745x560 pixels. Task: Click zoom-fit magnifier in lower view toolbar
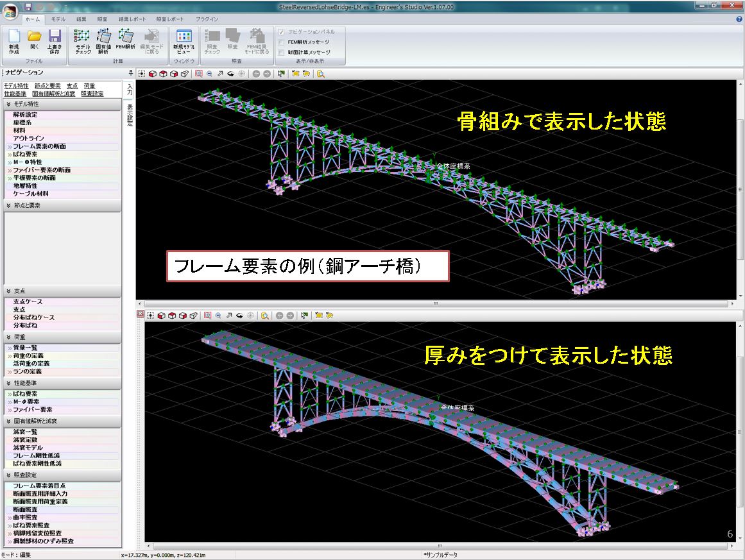pos(208,316)
